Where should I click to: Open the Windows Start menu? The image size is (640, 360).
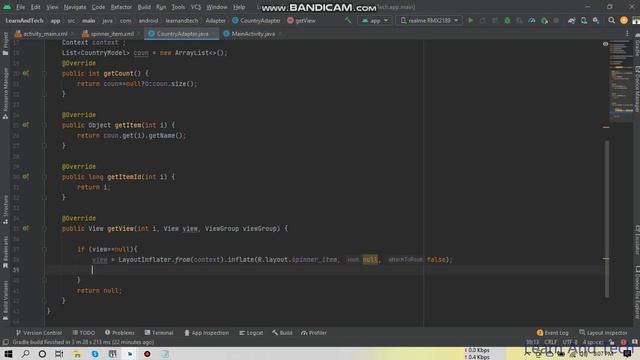click(x=8, y=353)
